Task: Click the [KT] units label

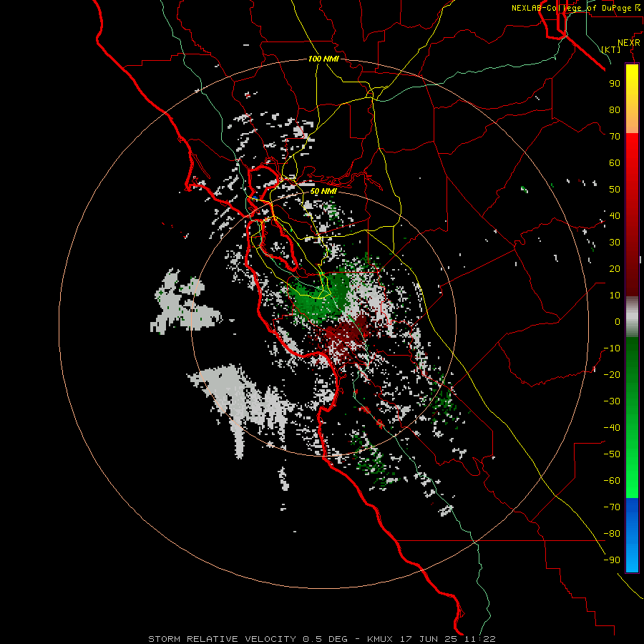Action: click(611, 49)
